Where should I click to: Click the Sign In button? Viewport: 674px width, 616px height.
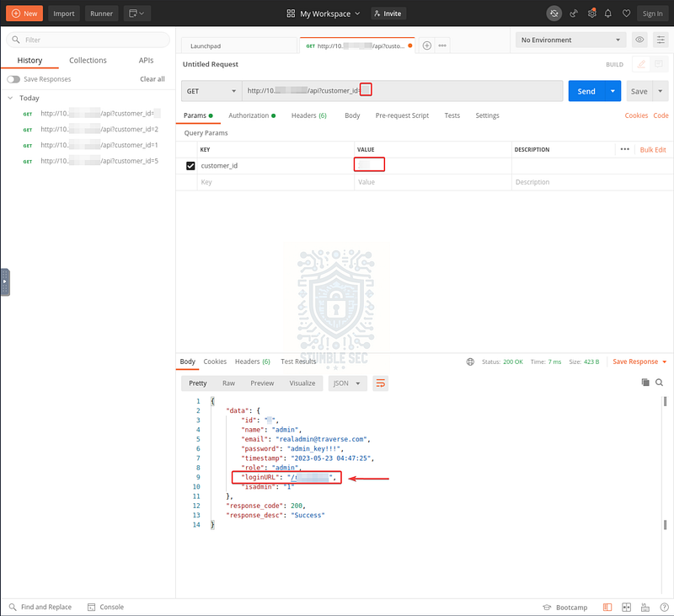[652, 13]
